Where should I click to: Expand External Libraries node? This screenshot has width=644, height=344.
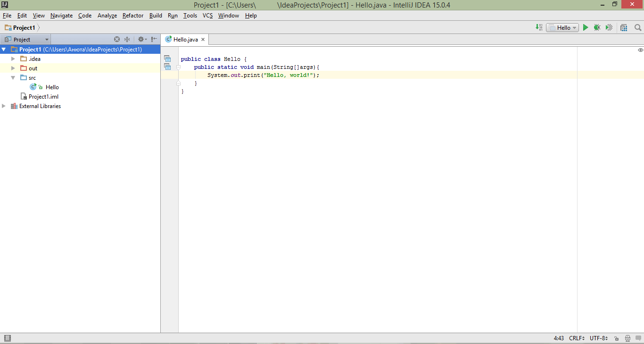pyautogui.click(x=4, y=106)
